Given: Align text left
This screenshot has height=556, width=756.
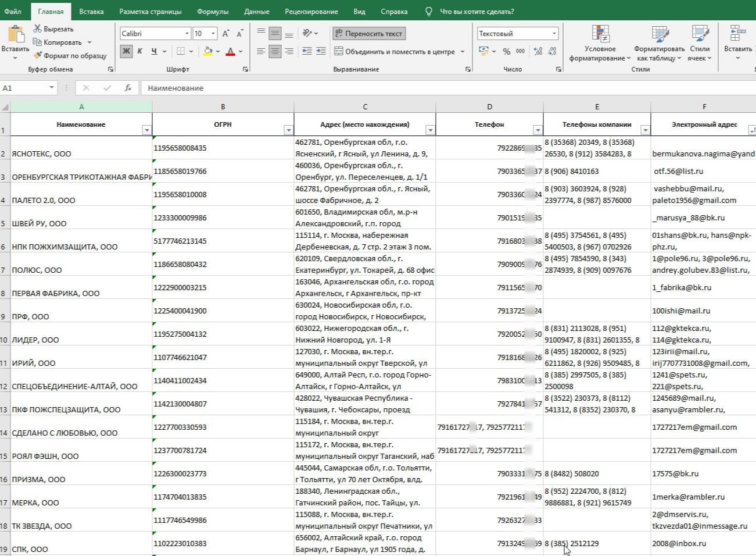Looking at the screenshot, I should pos(261,51).
